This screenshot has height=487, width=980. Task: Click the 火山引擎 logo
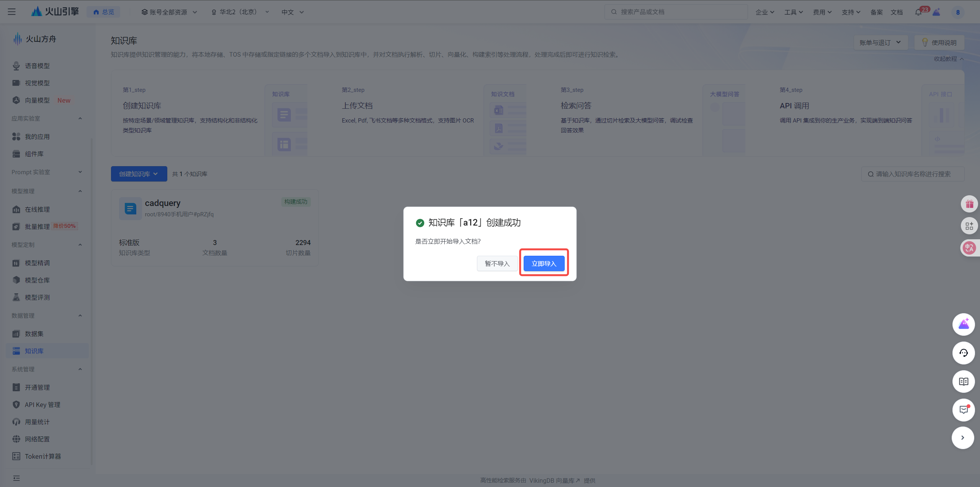click(55, 12)
